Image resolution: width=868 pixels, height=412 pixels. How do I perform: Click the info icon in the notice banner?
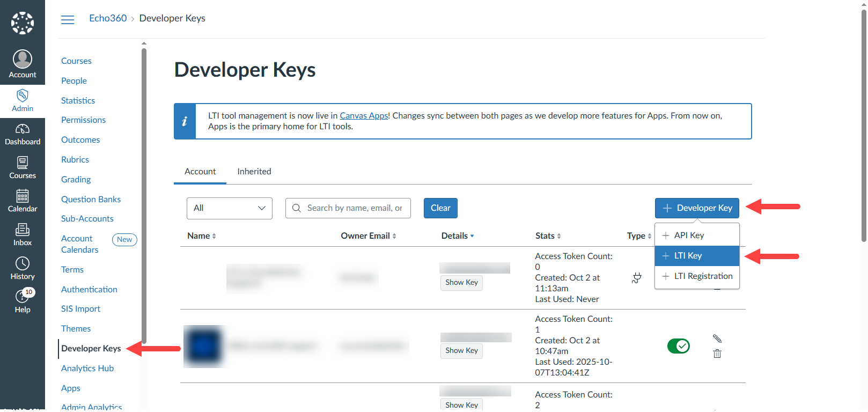click(x=185, y=121)
